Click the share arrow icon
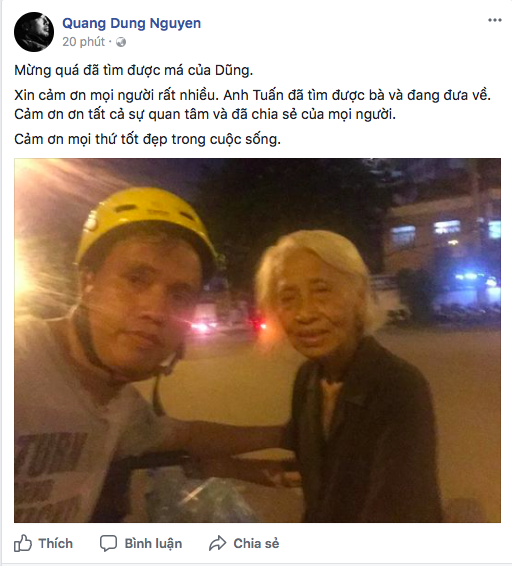512x566 pixels. pyautogui.click(x=217, y=543)
